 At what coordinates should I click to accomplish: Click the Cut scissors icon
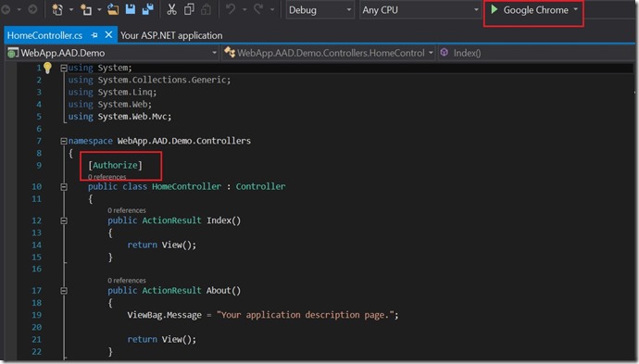(x=171, y=9)
